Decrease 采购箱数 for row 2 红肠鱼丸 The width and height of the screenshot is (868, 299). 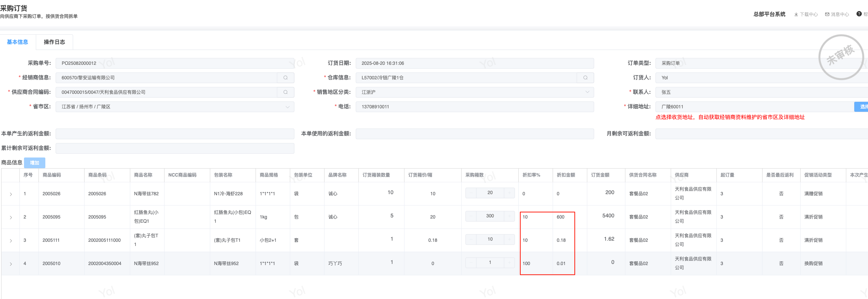471,216
